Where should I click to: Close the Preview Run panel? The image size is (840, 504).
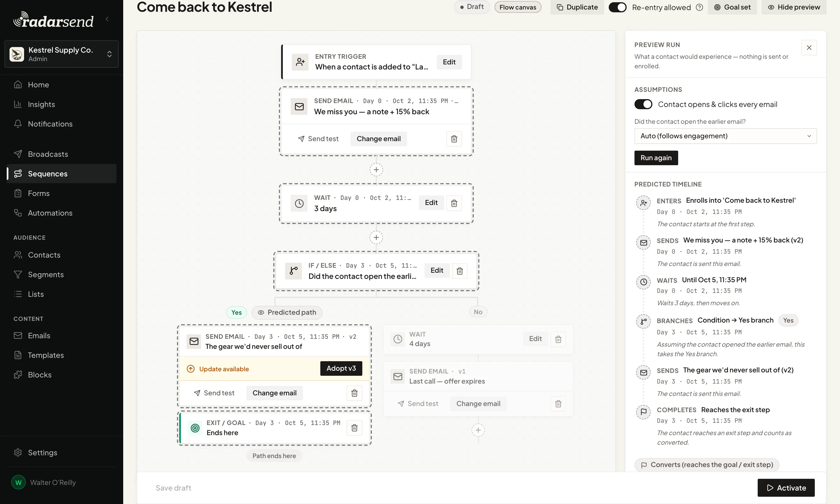pos(809,48)
